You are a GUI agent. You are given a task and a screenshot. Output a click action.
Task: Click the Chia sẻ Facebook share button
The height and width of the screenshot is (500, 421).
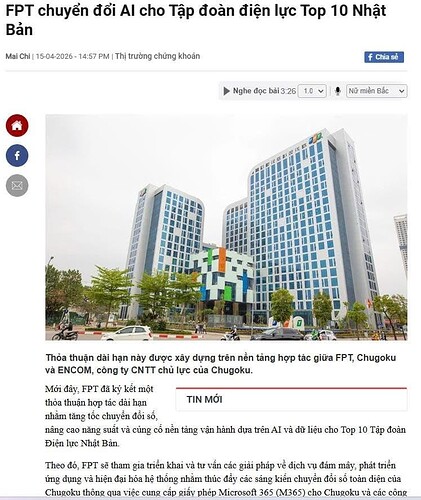tap(384, 57)
